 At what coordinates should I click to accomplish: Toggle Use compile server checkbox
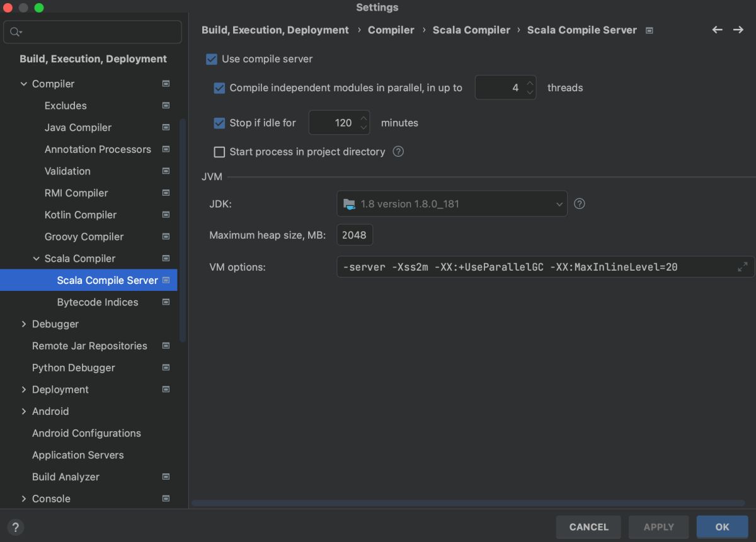212,59
